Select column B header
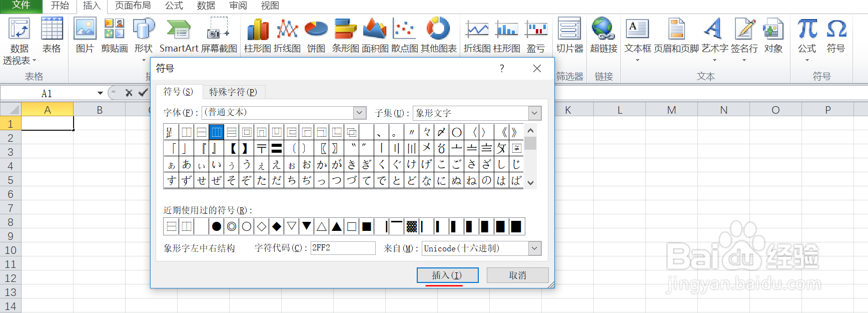This screenshot has height=313, width=868. click(x=100, y=110)
